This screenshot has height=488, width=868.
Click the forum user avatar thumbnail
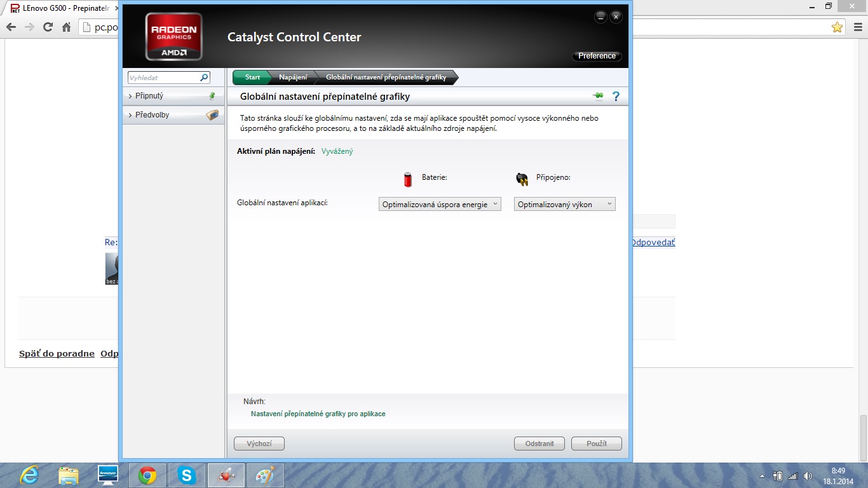click(112, 269)
